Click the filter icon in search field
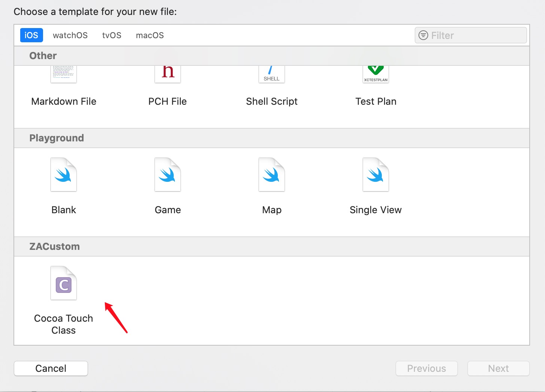 click(x=423, y=35)
